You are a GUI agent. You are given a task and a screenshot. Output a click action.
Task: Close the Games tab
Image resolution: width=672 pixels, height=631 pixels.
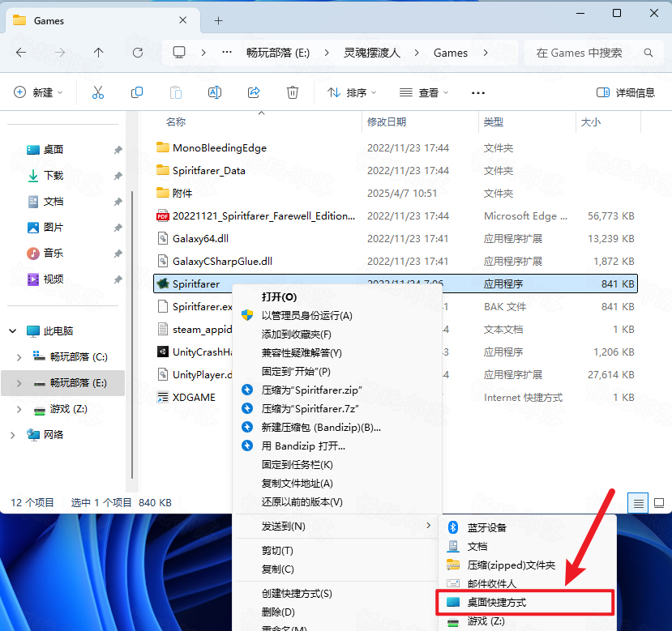coord(182,20)
